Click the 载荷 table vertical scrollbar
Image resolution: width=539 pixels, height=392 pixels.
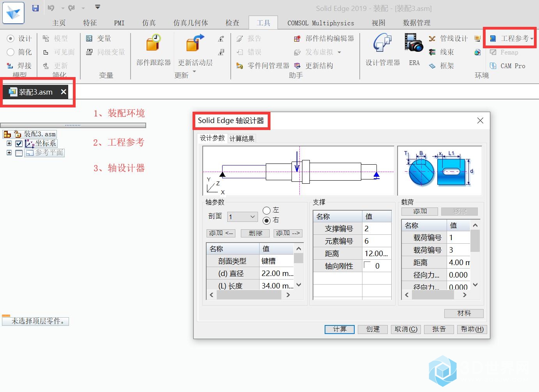click(475, 255)
